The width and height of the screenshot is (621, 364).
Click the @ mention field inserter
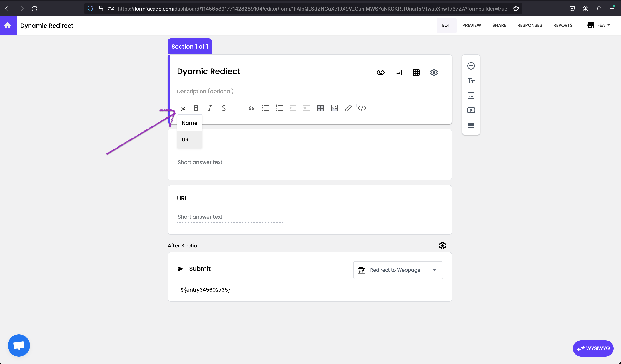point(183,109)
